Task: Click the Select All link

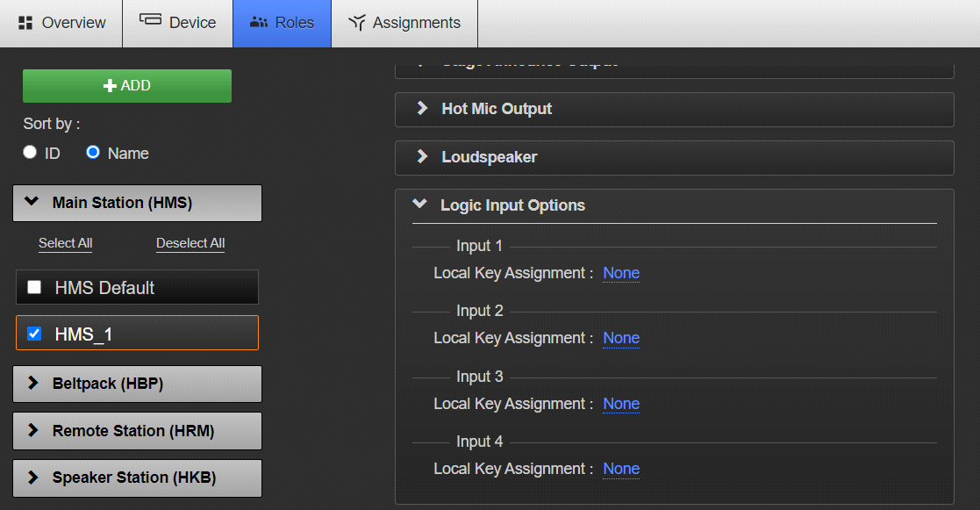Action: (65, 242)
